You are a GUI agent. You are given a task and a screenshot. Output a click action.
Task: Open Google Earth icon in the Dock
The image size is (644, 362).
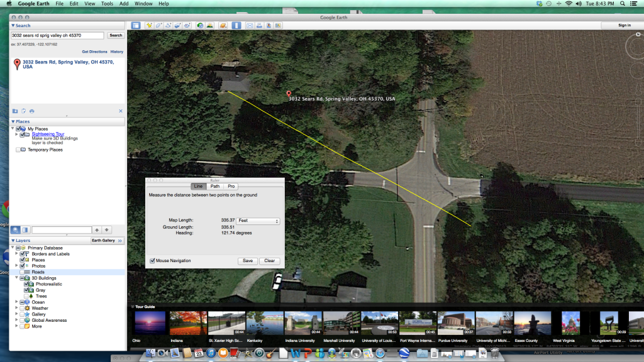tap(404, 353)
